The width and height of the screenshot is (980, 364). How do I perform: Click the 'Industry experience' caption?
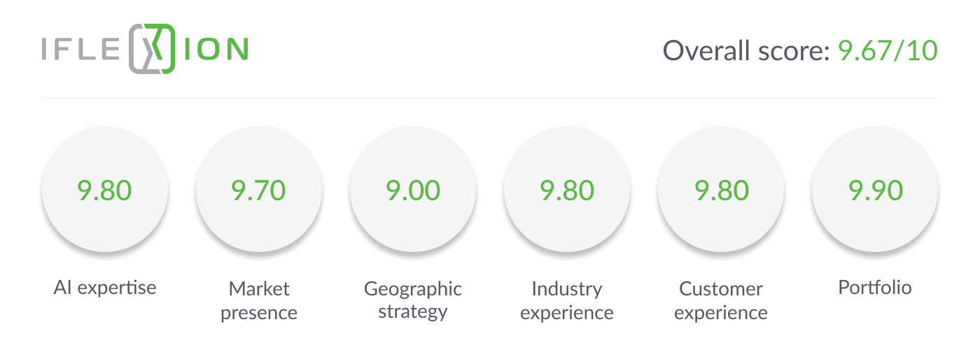point(567,300)
